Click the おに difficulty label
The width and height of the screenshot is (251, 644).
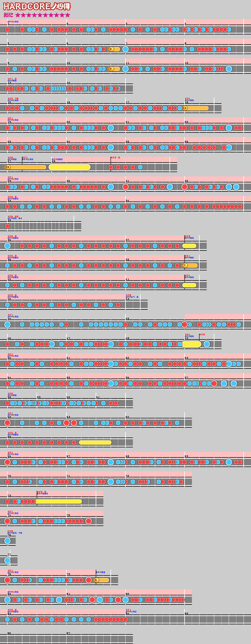tap(8, 15)
